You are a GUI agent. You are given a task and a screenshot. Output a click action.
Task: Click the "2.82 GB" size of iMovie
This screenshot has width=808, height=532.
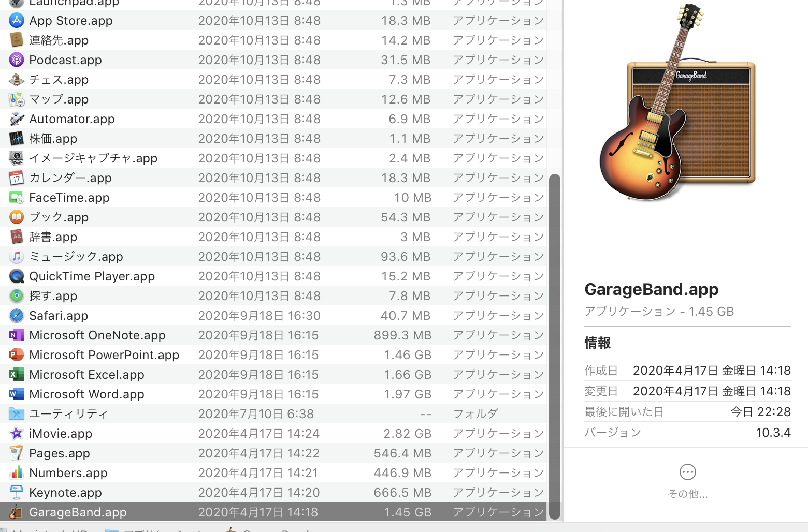coord(407,434)
